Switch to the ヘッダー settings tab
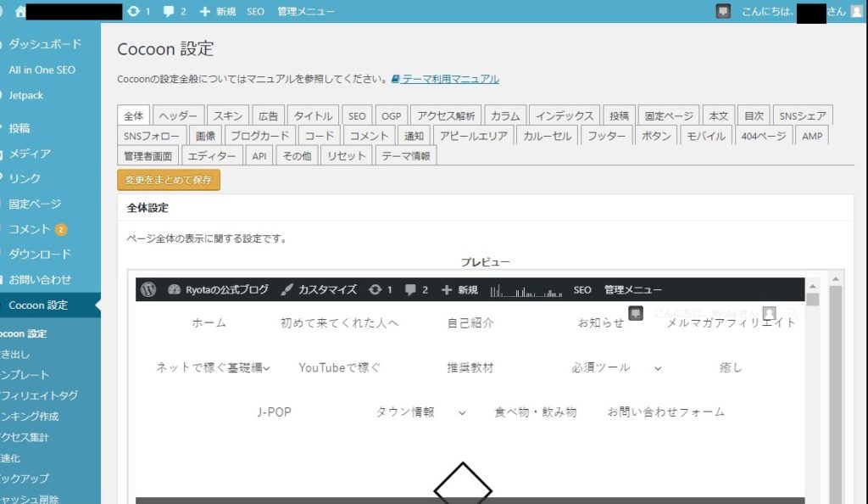Screen dimensions: 868x504 coord(178,116)
